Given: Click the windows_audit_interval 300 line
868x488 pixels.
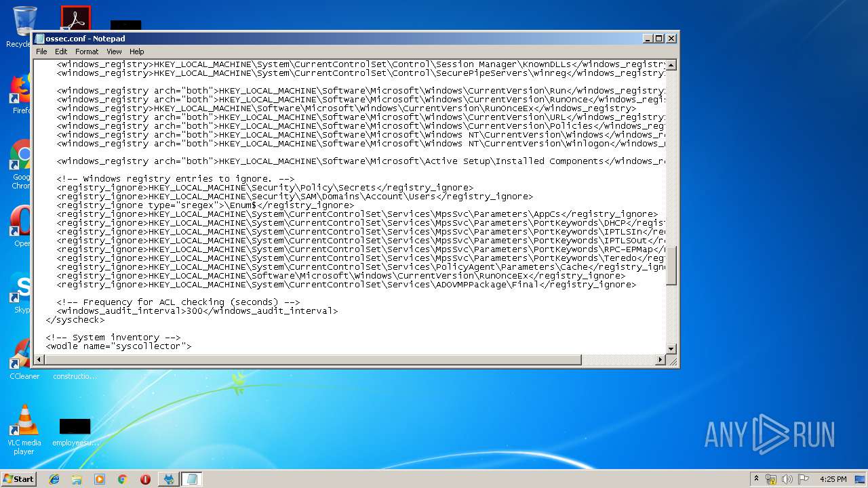Looking at the screenshot, I should (x=197, y=311).
